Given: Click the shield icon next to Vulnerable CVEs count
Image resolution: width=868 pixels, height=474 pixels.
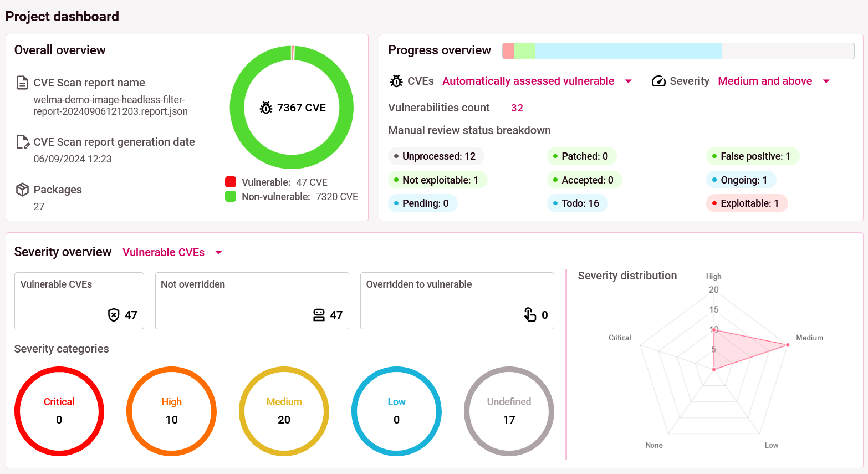Looking at the screenshot, I should click(x=114, y=315).
